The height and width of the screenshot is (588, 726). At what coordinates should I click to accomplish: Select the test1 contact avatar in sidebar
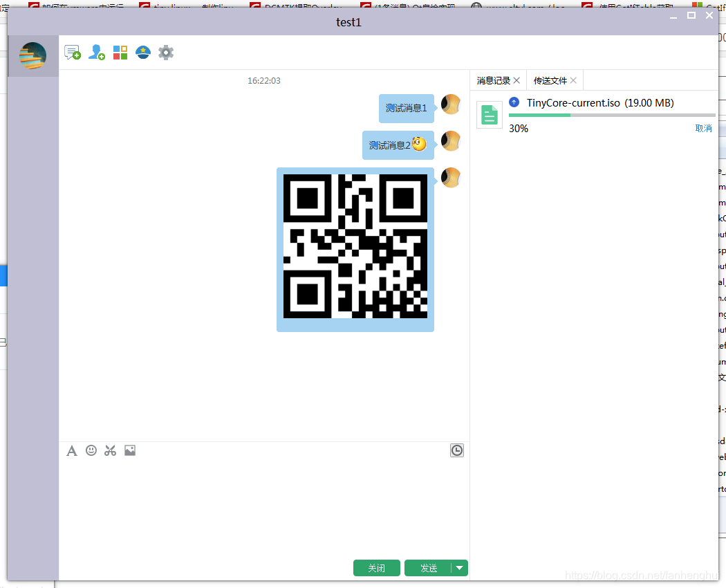point(33,55)
